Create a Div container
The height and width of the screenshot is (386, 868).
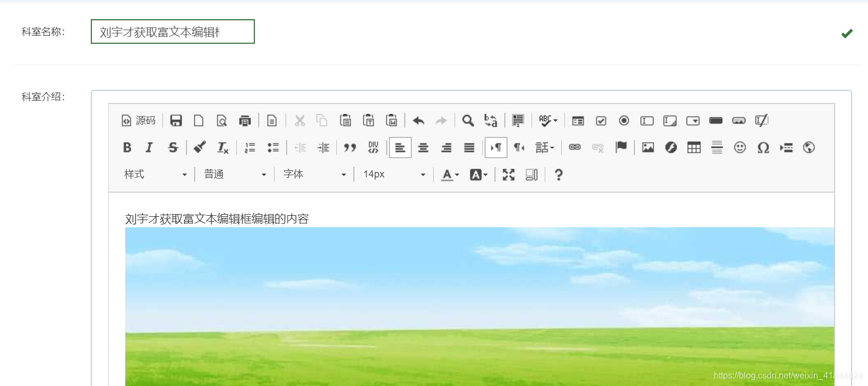pos(373,147)
